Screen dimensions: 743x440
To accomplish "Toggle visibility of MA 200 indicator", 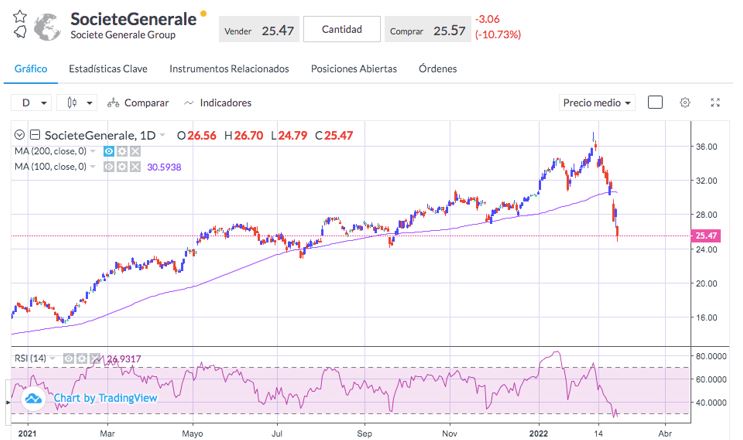I will tap(109, 152).
